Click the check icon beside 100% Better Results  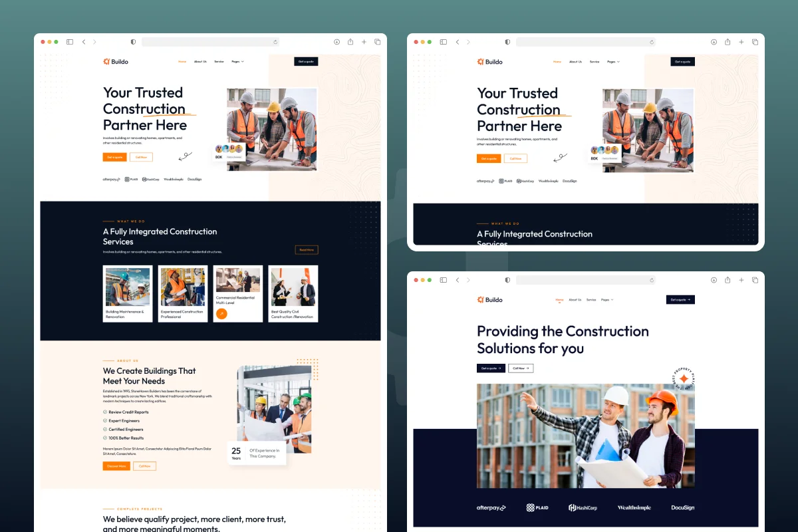[x=105, y=438]
